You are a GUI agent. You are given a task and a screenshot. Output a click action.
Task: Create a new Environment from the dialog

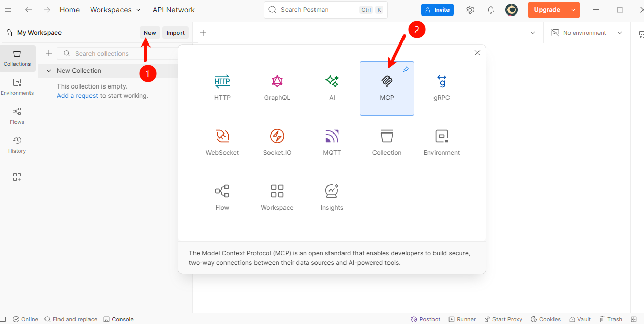(x=442, y=143)
